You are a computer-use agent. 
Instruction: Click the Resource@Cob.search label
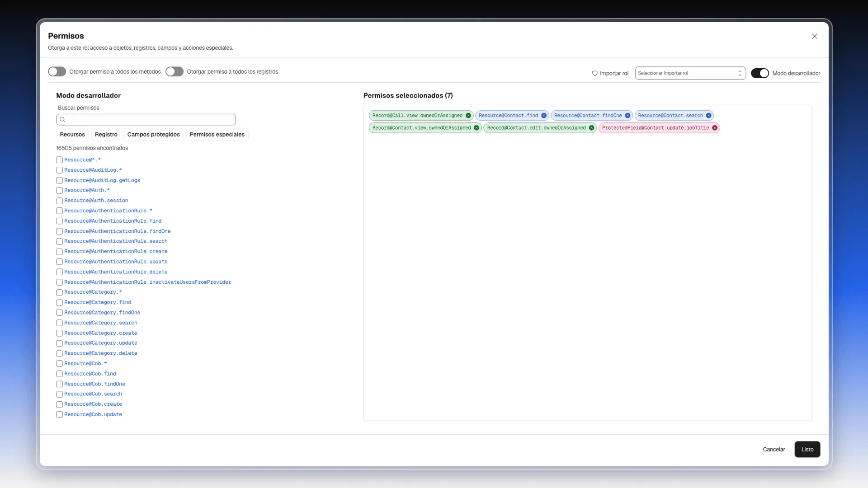(93, 394)
